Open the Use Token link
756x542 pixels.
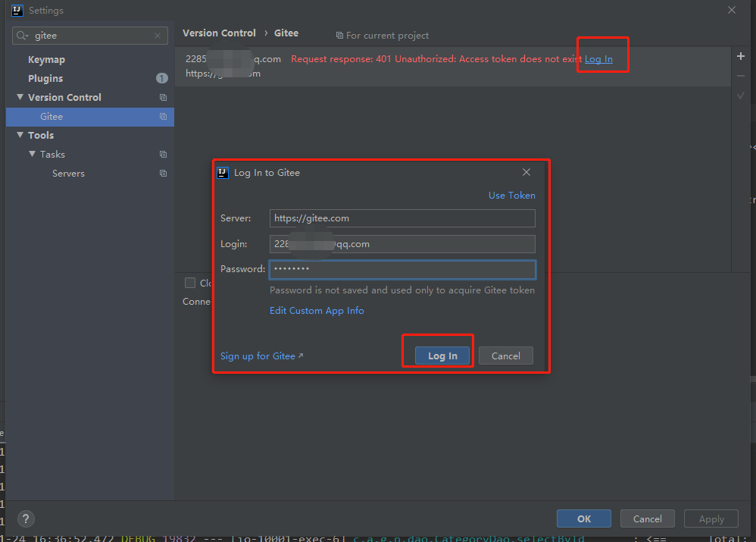pyautogui.click(x=511, y=195)
